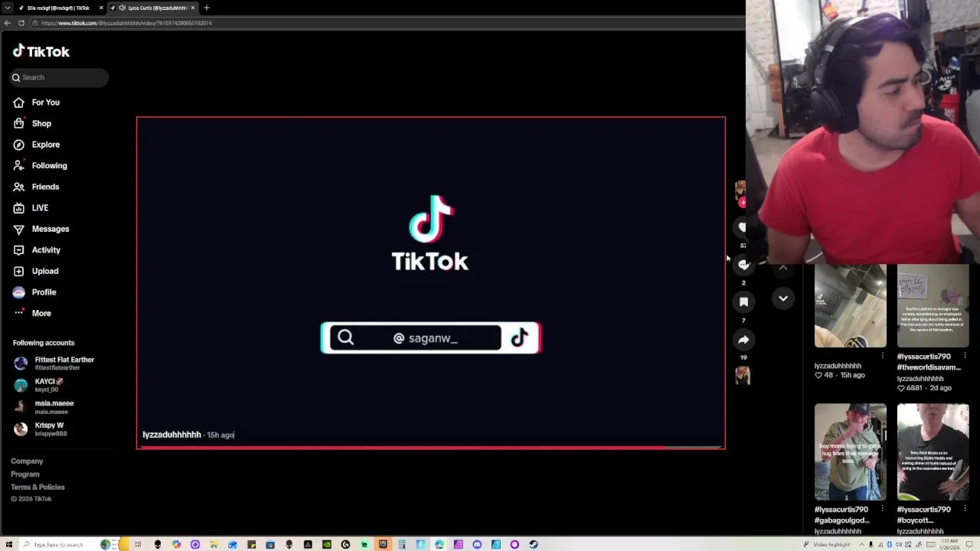Open the sound disc thumbnail below share

(x=742, y=375)
